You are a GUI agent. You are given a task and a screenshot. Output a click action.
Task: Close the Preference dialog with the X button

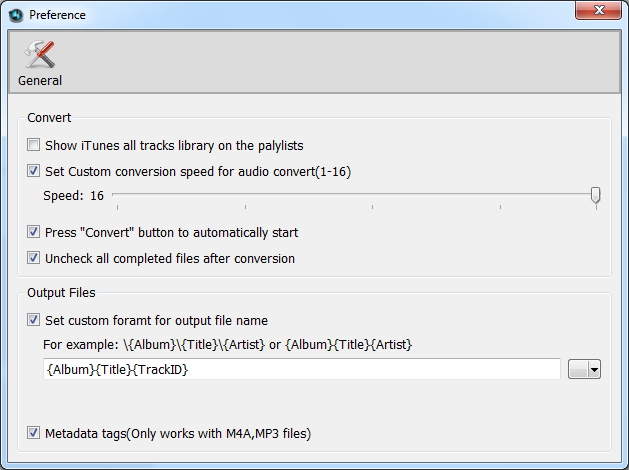coord(598,10)
